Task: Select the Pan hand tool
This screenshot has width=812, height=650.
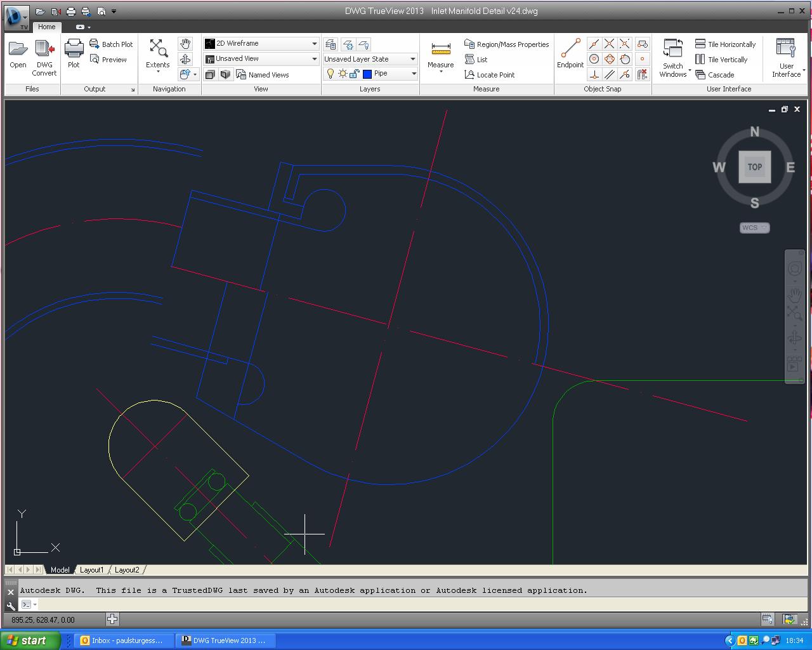Action: pos(185,44)
